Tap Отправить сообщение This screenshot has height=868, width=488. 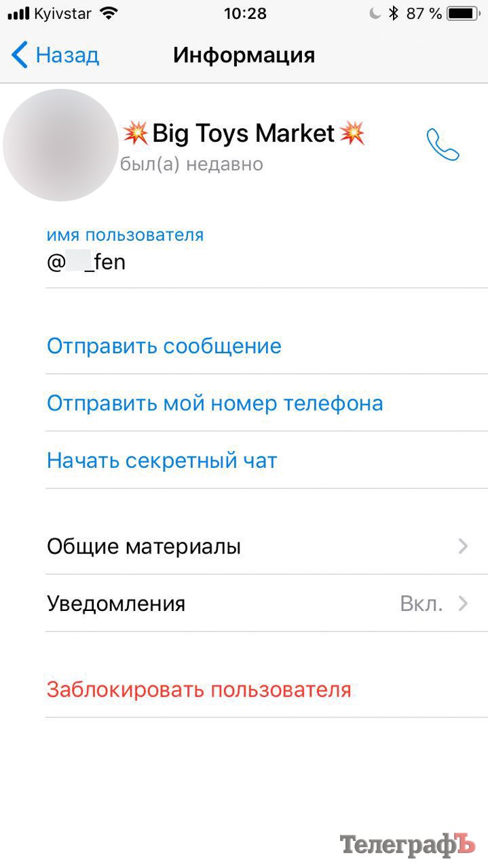tap(164, 346)
